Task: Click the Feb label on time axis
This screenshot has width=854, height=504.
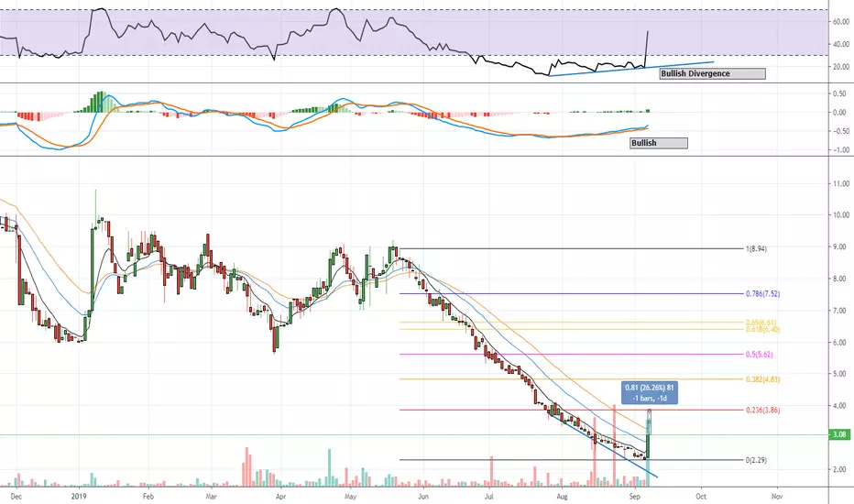Action: (148, 497)
